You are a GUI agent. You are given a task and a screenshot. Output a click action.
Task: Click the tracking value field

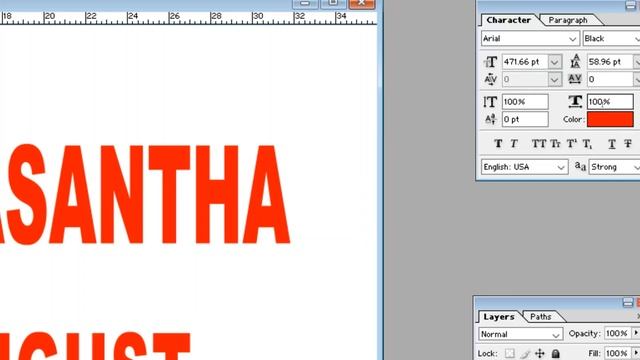point(610,79)
